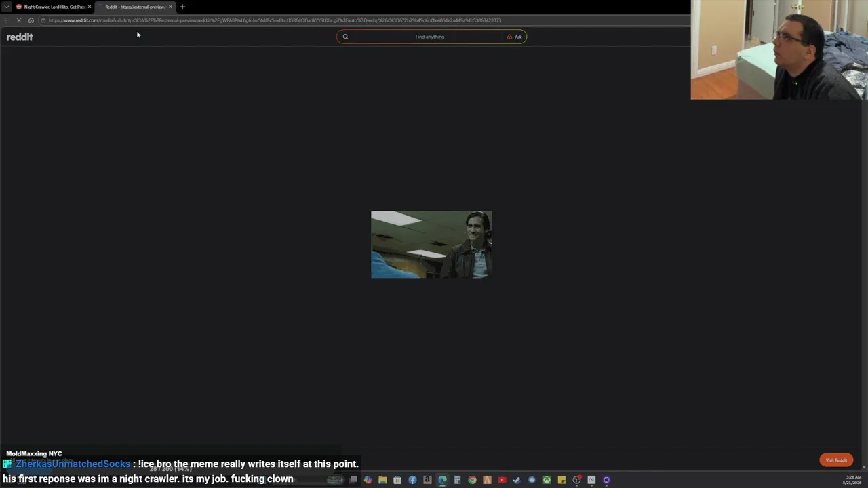View site information lock icon

pyautogui.click(x=43, y=20)
